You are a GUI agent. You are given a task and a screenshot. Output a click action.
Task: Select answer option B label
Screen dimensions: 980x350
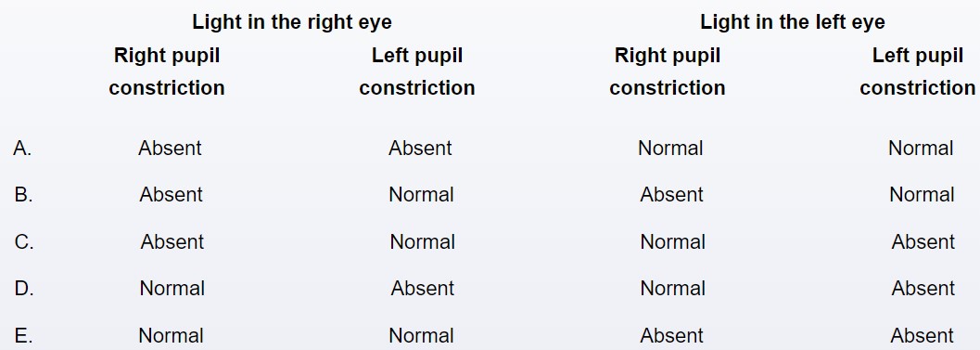pos(23,195)
